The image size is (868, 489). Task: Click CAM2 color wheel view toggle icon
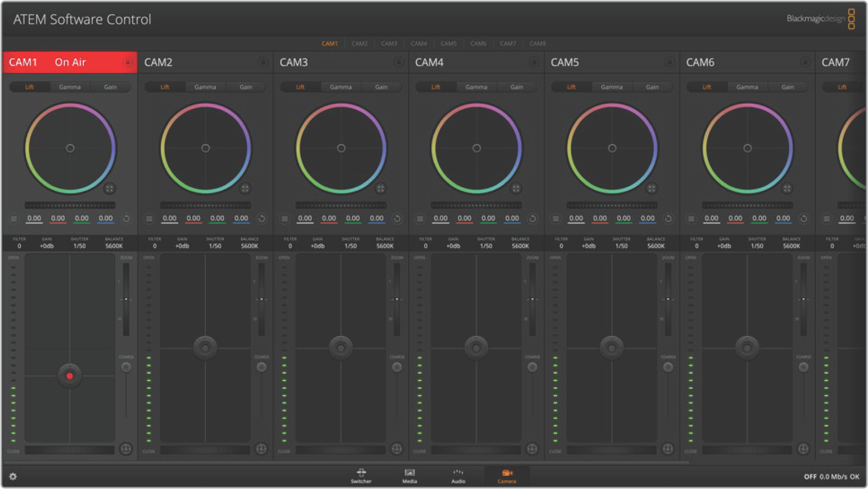(x=245, y=188)
